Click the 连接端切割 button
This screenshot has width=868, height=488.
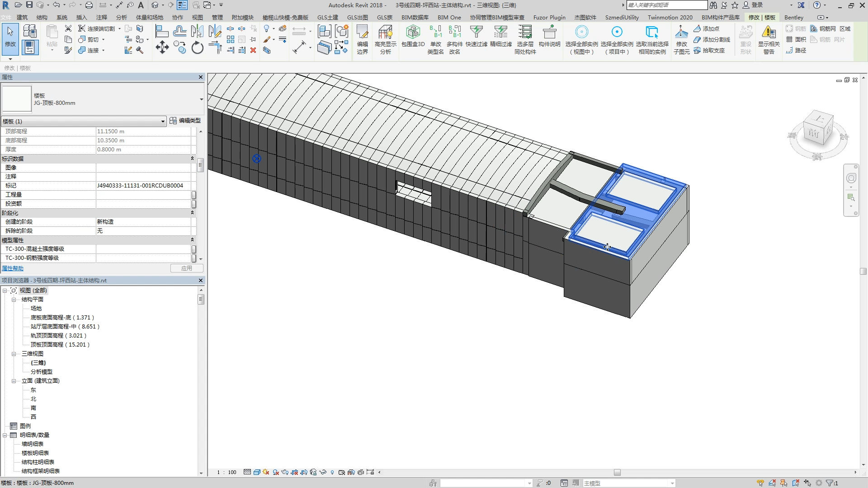pyautogui.click(x=97, y=28)
